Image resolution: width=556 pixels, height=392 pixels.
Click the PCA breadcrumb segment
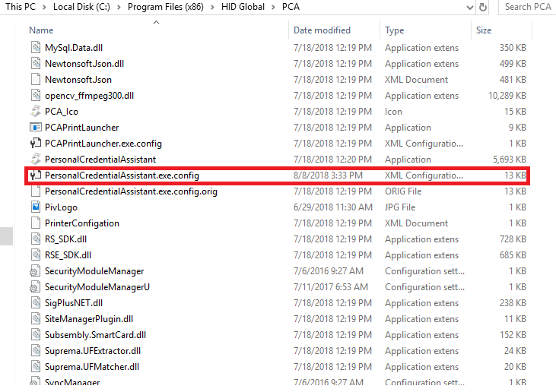tap(291, 7)
